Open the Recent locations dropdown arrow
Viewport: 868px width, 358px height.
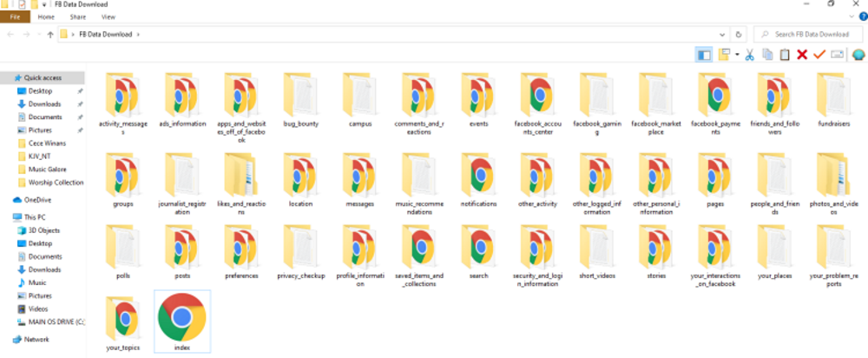tap(39, 35)
